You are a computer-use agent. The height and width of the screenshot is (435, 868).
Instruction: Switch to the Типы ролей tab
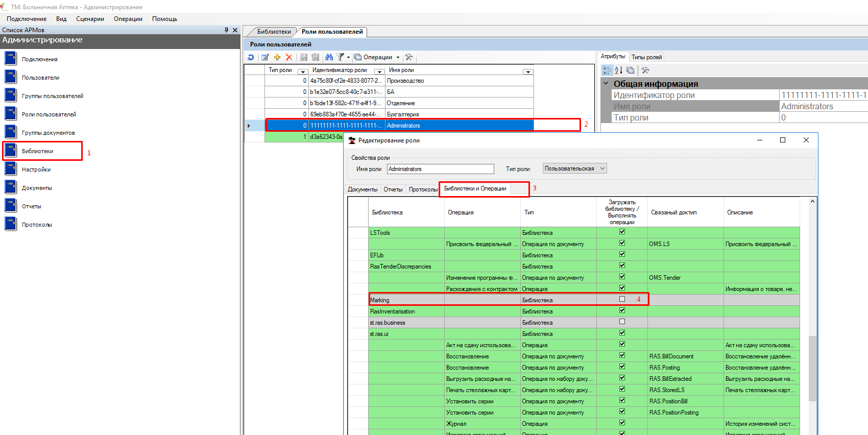(x=646, y=57)
